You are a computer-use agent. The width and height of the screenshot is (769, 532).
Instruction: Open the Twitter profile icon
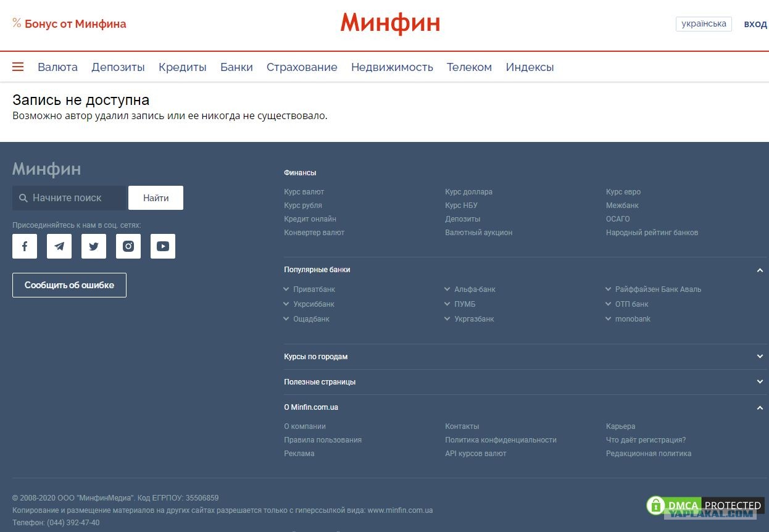tap(94, 246)
